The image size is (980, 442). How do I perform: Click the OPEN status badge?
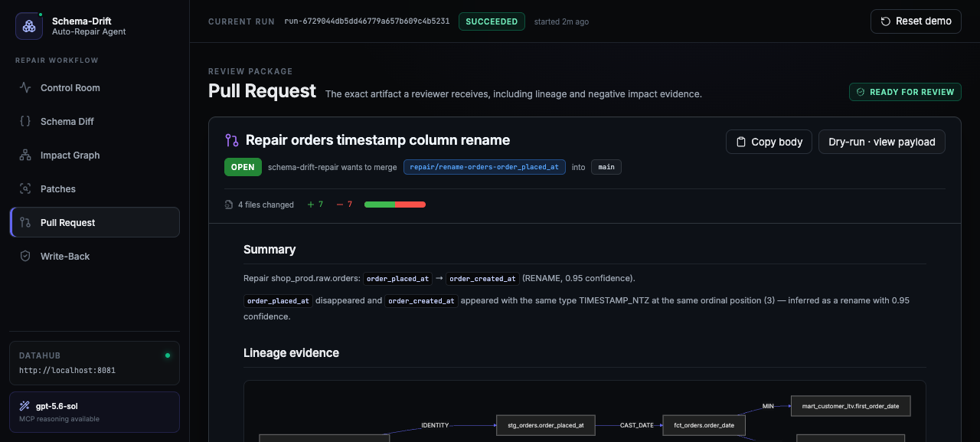pyautogui.click(x=243, y=167)
